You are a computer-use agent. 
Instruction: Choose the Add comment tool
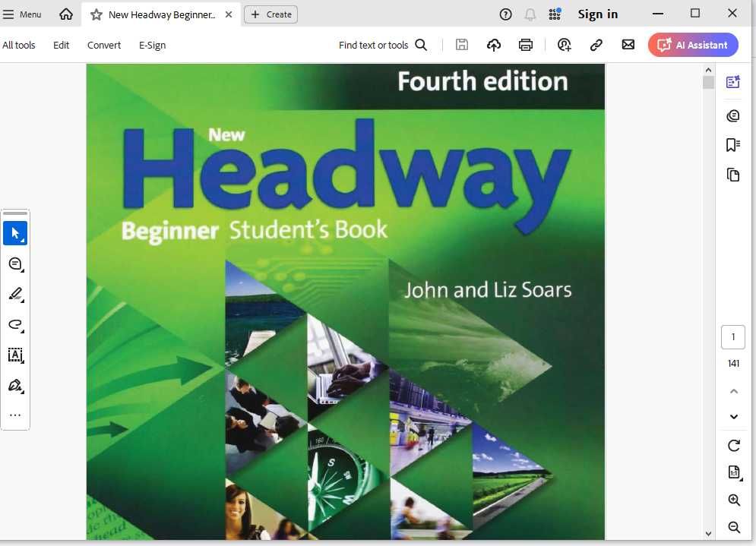tap(15, 264)
